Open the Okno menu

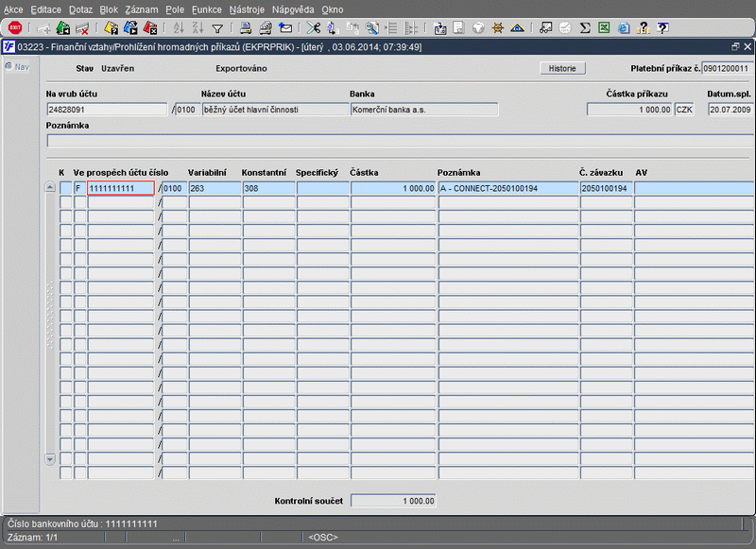point(333,9)
